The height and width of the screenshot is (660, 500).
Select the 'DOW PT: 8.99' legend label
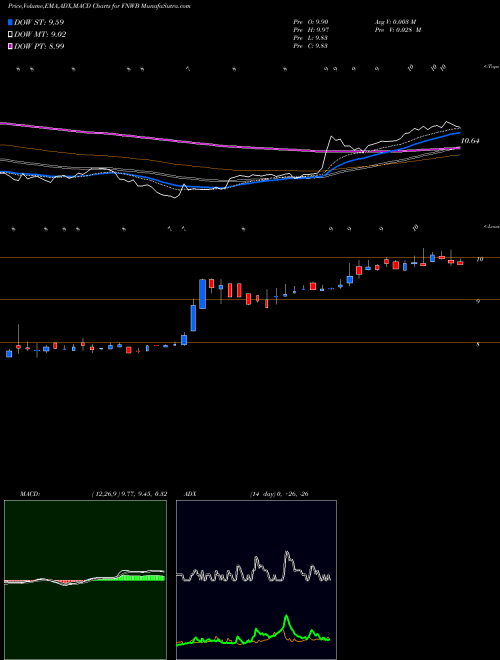(x=39, y=46)
